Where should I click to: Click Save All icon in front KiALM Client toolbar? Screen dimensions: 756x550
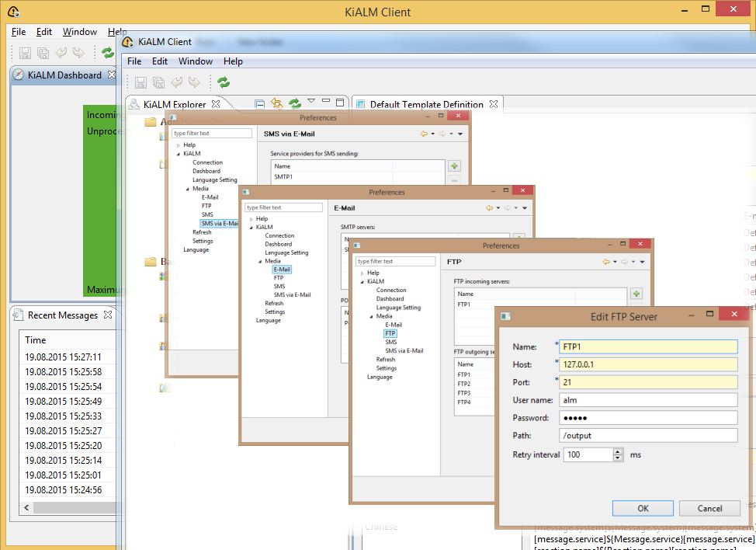(158, 82)
